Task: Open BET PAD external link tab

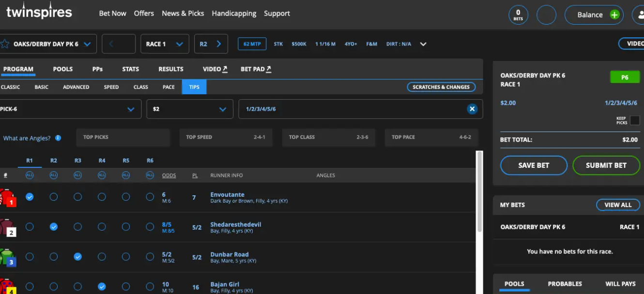Action: coord(256,69)
